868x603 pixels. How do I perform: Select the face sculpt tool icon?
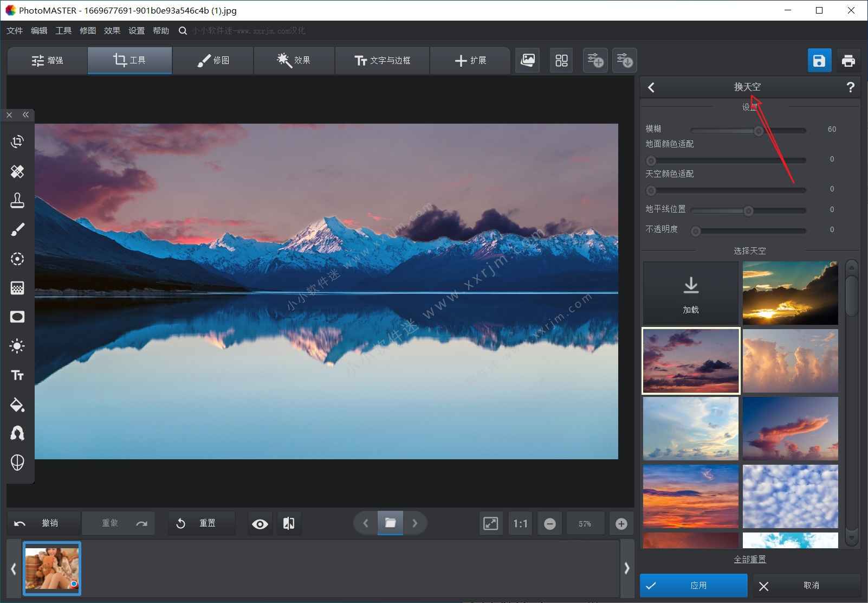click(17, 463)
